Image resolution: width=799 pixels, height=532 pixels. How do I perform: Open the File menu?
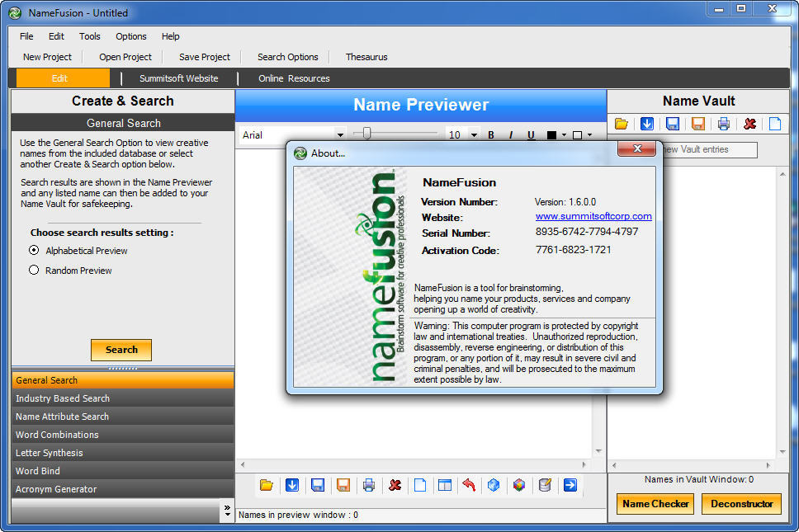coord(26,36)
